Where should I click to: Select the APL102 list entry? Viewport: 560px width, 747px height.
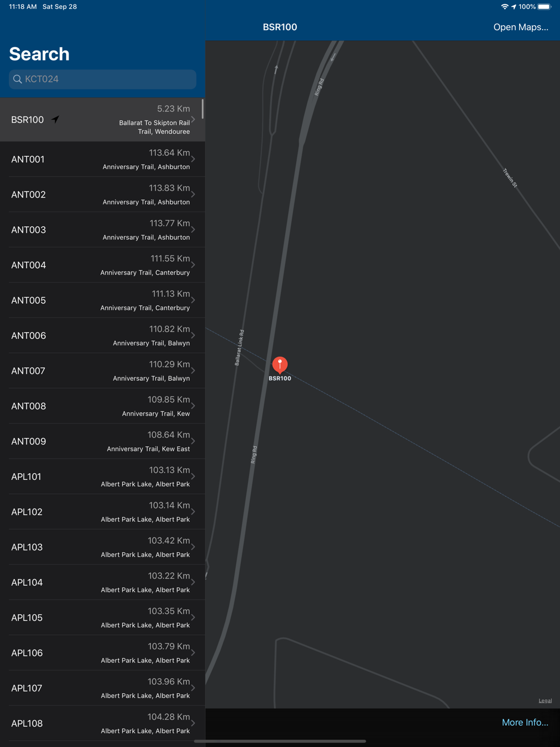coord(102,512)
